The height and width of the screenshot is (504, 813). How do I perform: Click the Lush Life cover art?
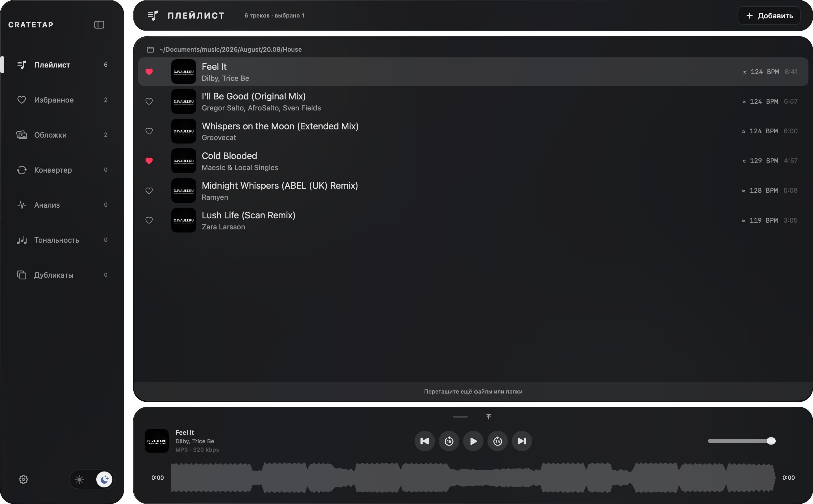184,220
